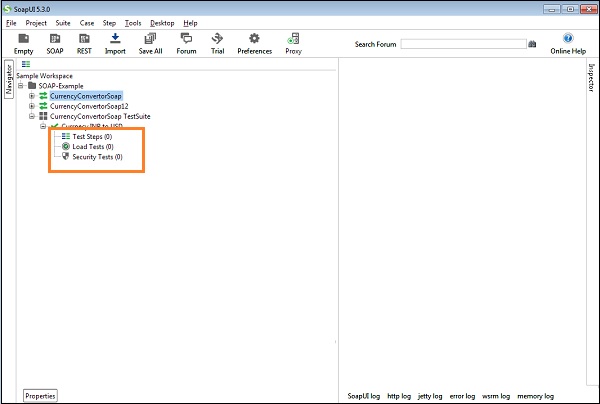Click the binoculars search forum icon

coord(532,44)
